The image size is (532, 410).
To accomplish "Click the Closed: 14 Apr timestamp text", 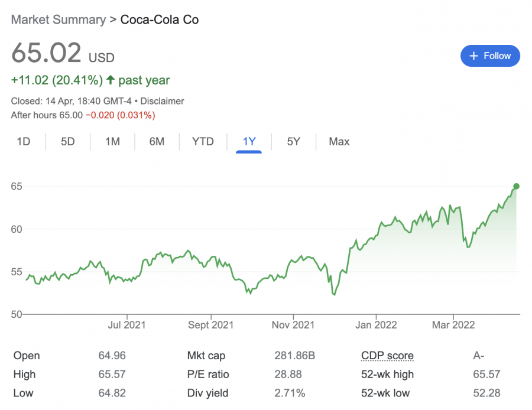I will 71,101.
